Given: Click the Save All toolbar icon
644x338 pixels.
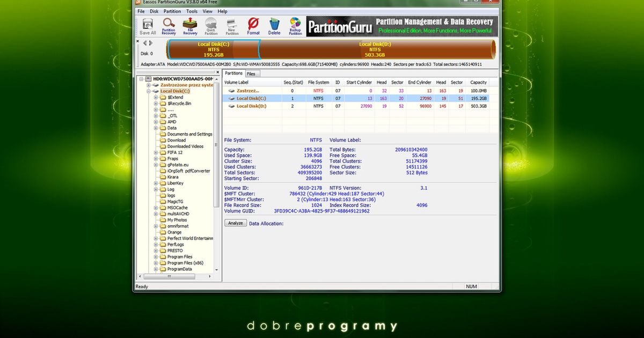Looking at the screenshot, I should coord(148,26).
